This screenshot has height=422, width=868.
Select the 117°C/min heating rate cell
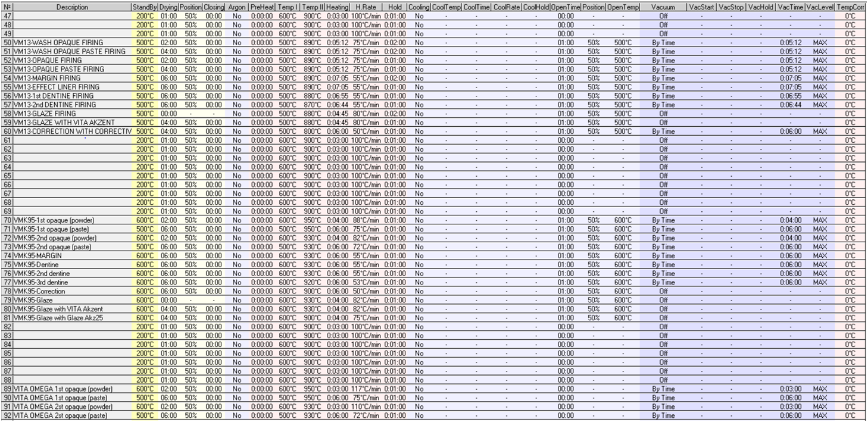(x=366, y=389)
